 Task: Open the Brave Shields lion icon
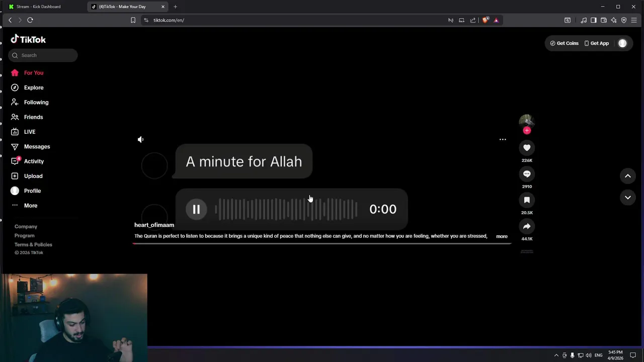point(485,20)
